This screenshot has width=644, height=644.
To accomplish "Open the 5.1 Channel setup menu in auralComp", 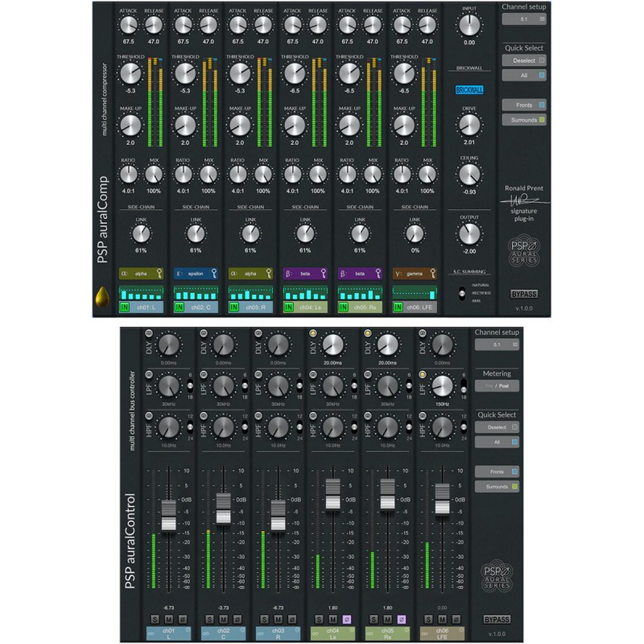I will pyautogui.click(x=525, y=20).
